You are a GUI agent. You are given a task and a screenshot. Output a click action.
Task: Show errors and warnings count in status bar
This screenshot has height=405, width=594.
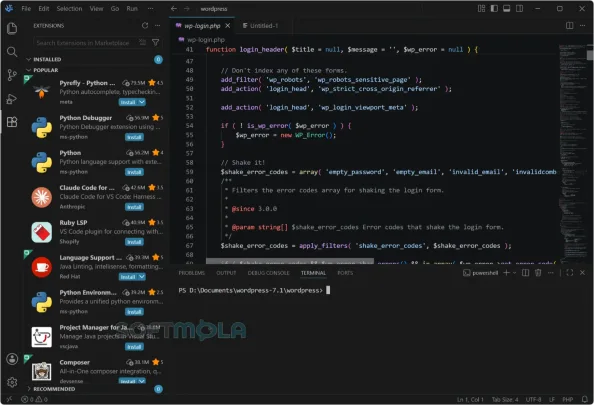tap(34, 399)
